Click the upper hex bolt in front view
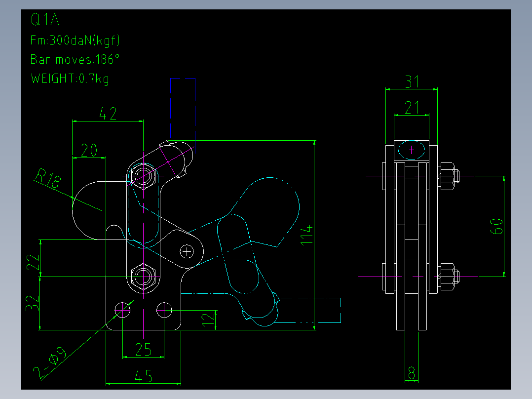Image resolution: width=532 pixels, height=399 pixels. point(144,176)
